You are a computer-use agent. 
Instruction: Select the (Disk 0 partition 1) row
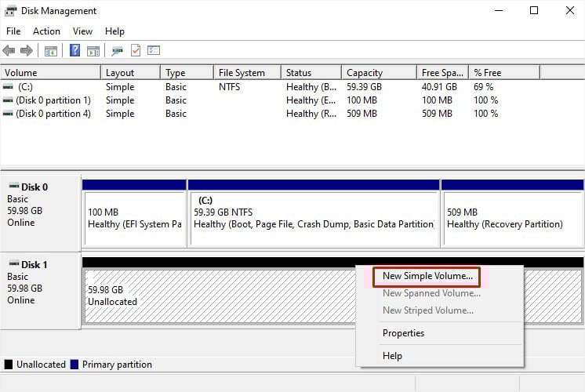pos(270,100)
